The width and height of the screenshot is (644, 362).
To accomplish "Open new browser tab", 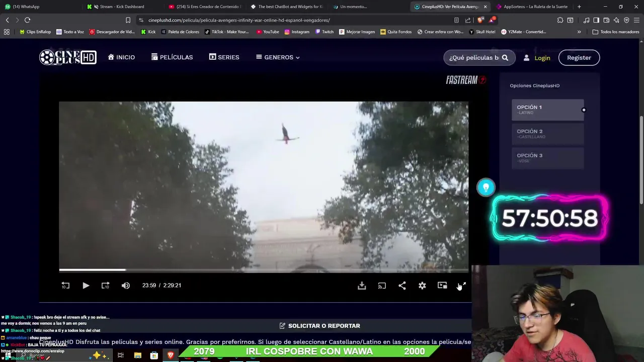I will pos(579,7).
